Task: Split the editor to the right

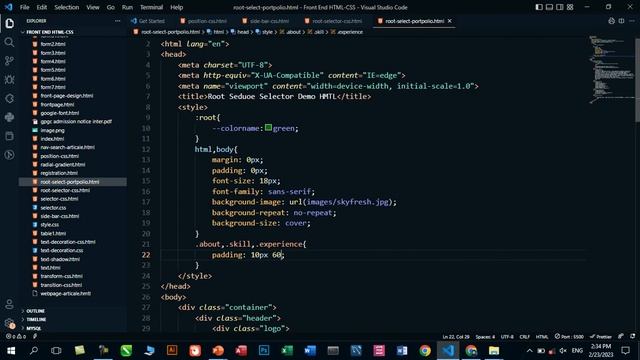Action: pyautogui.click(x=621, y=21)
